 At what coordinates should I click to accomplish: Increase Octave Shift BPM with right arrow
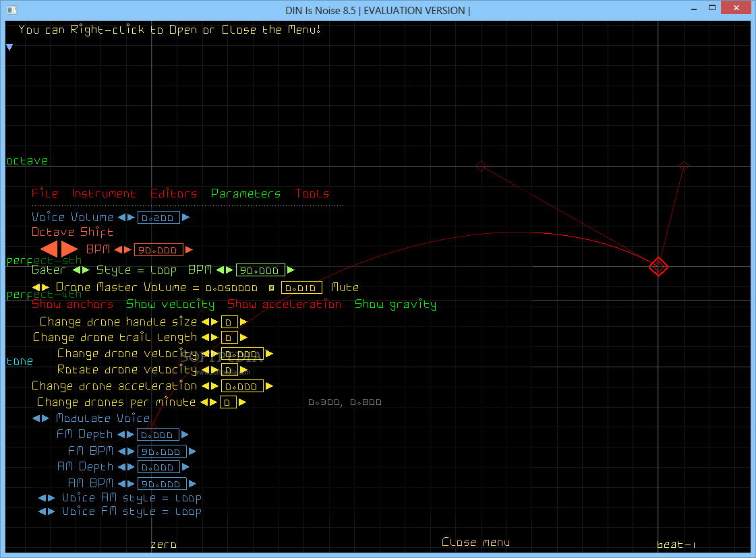[189, 249]
